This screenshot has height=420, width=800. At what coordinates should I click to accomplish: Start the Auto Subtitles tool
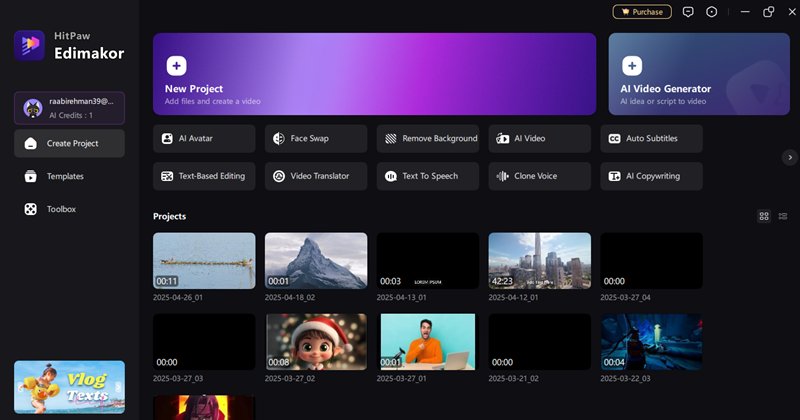652,138
